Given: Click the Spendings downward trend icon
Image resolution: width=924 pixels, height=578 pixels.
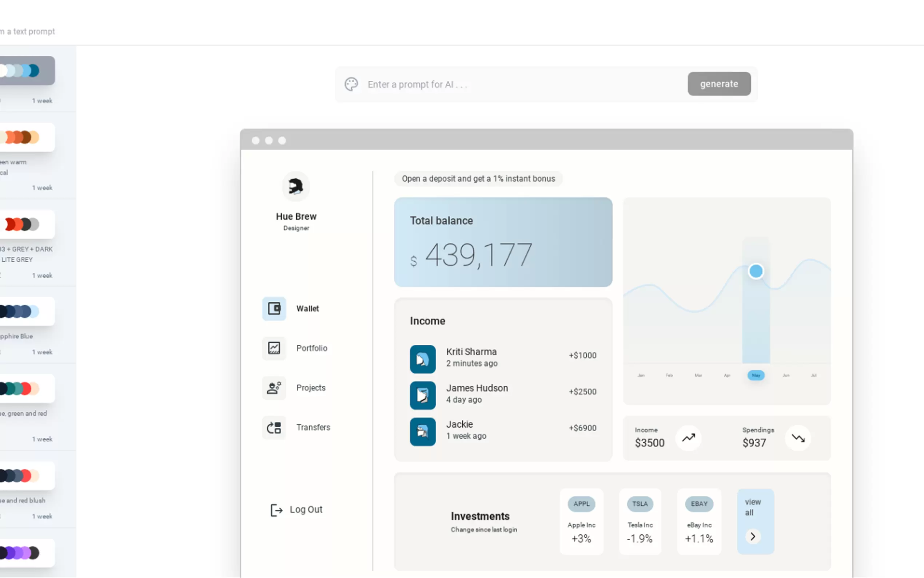Looking at the screenshot, I should click(x=798, y=438).
